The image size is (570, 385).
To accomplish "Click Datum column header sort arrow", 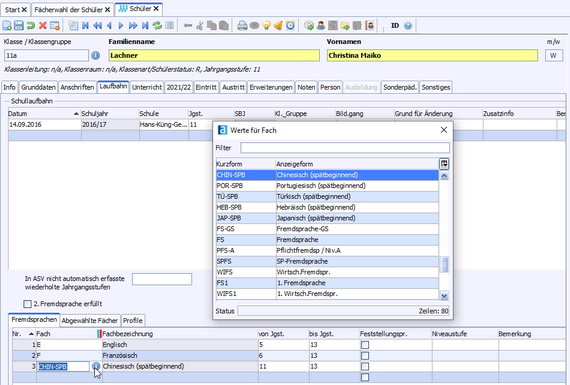I will pyautogui.click(x=76, y=114).
